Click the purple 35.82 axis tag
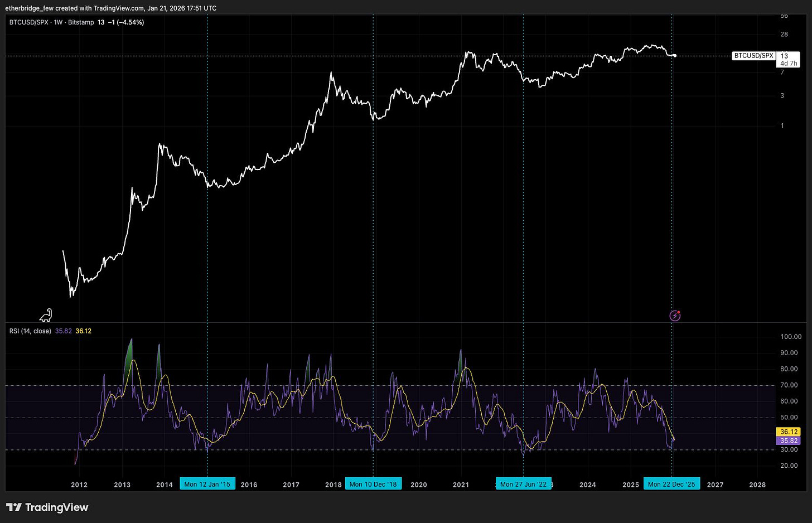This screenshot has width=812, height=523. coord(789,440)
